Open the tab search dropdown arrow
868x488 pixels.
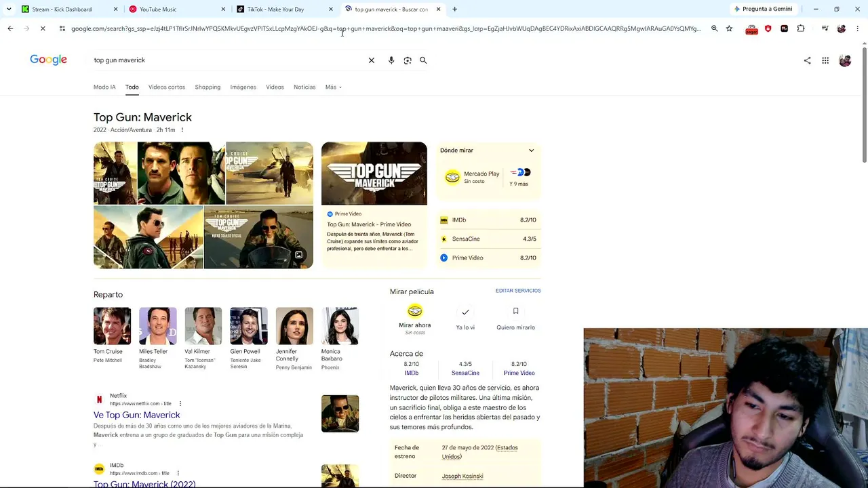[x=9, y=9]
